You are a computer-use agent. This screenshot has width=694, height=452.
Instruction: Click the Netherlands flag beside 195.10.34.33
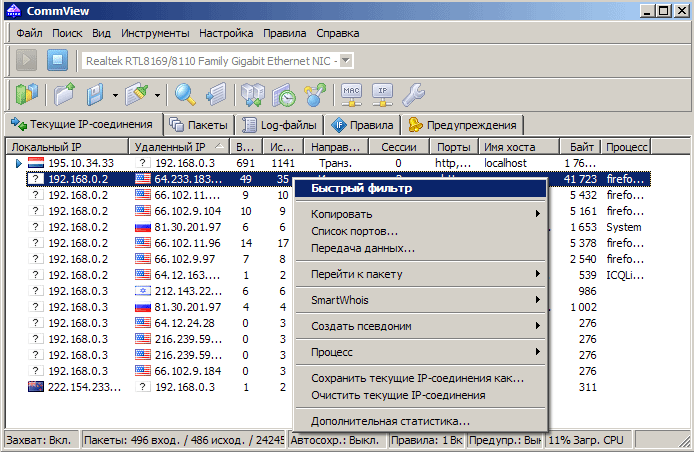[x=36, y=163]
